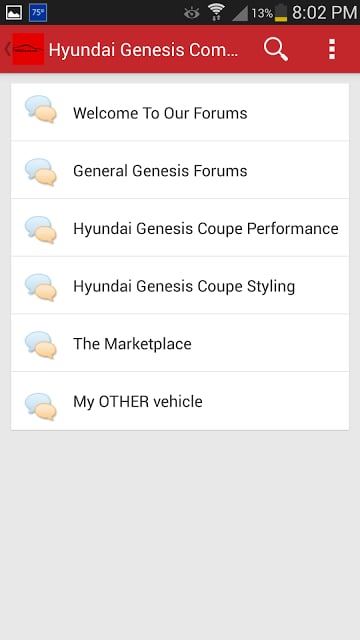Tap the Hyundai Genesis Com... title text
This screenshot has height=640, width=360.
coord(143,50)
